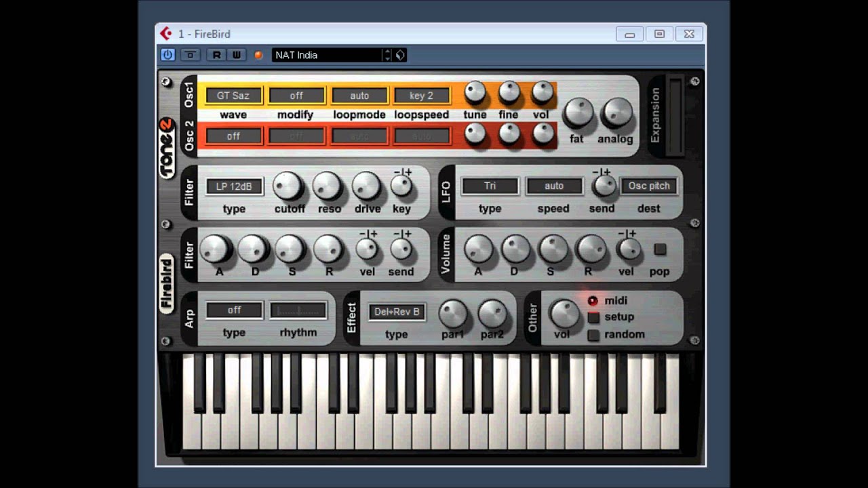Open Osc1 loopmode selector showing auto
Image resolution: width=868 pixels, height=488 pixels.
coord(359,96)
